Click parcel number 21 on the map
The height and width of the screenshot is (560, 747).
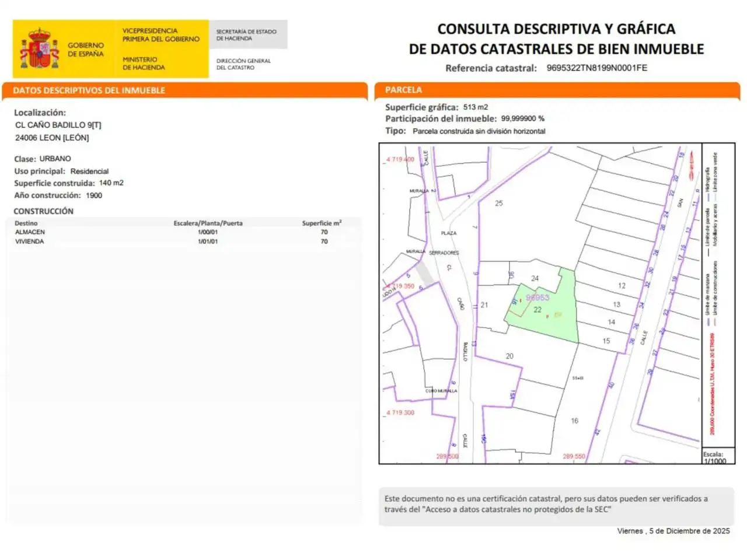484,305
